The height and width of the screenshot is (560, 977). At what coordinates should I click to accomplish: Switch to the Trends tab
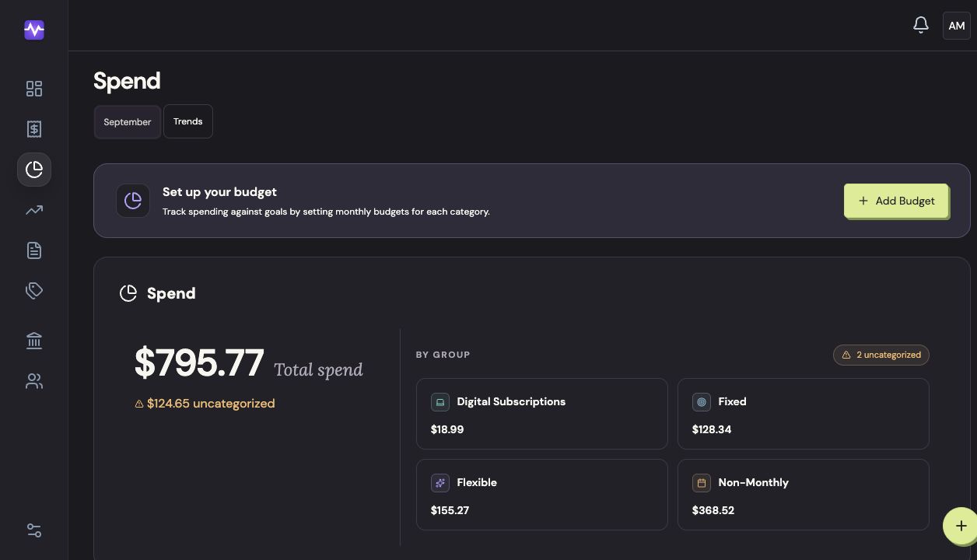tap(188, 121)
